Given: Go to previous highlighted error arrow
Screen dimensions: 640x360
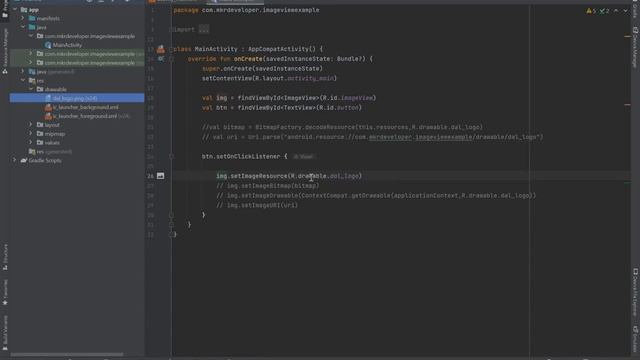Looking at the screenshot, I should pyautogui.click(x=616, y=11).
